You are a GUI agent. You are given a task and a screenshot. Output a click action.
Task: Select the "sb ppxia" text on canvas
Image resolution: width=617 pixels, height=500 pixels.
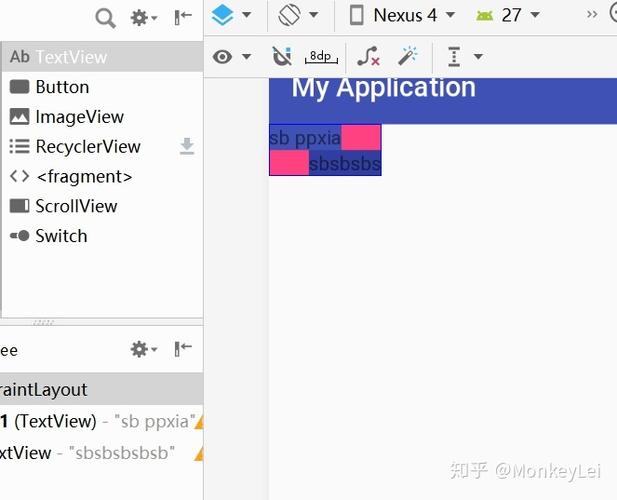pos(305,138)
